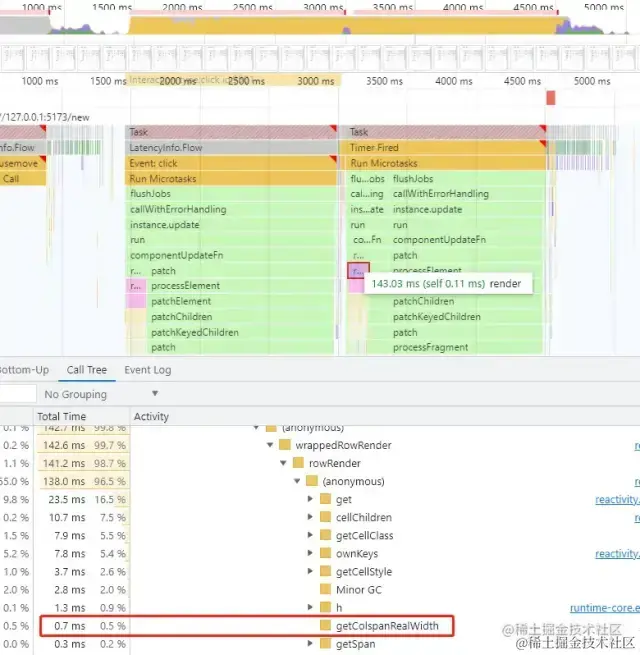The height and width of the screenshot is (655, 640).
Task: Sort by the Total Time column header
Action: (x=61, y=416)
